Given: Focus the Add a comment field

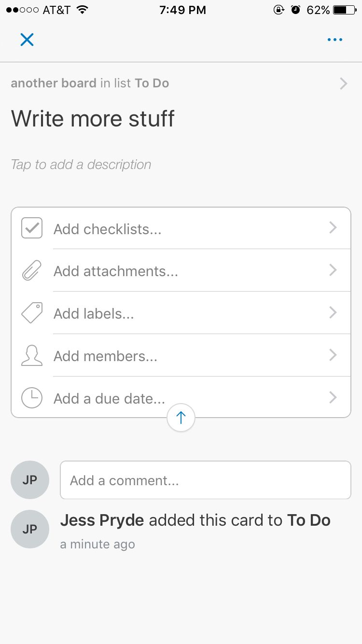Looking at the screenshot, I should [x=205, y=480].
